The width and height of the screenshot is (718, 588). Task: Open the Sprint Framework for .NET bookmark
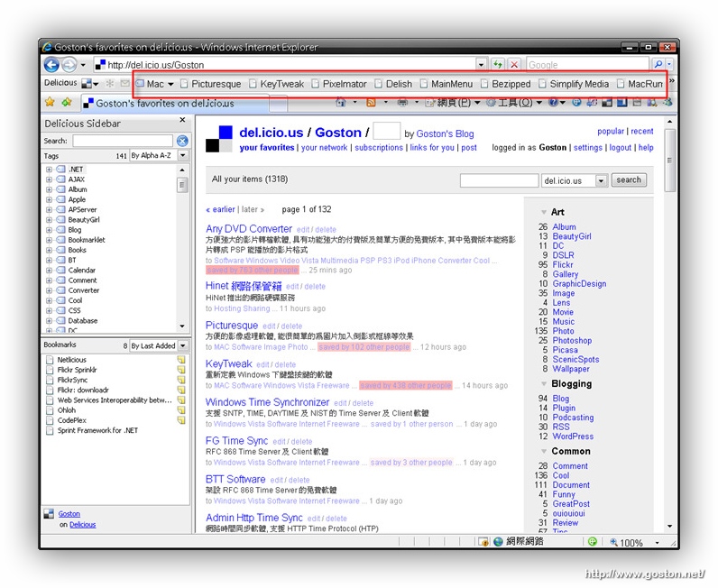97,430
